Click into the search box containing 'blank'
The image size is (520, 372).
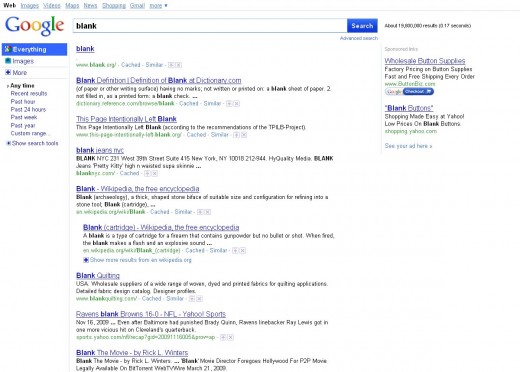(210, 26)
